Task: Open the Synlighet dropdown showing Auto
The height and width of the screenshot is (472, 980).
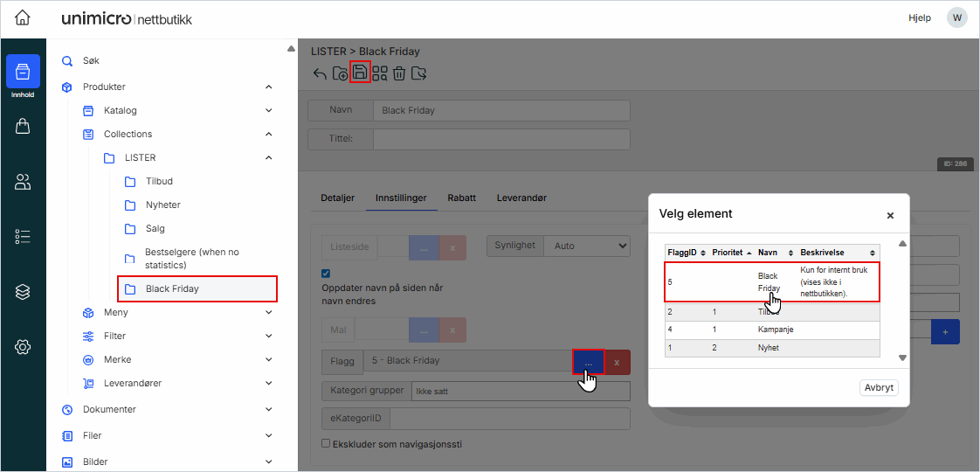Action: pos(586,246)
